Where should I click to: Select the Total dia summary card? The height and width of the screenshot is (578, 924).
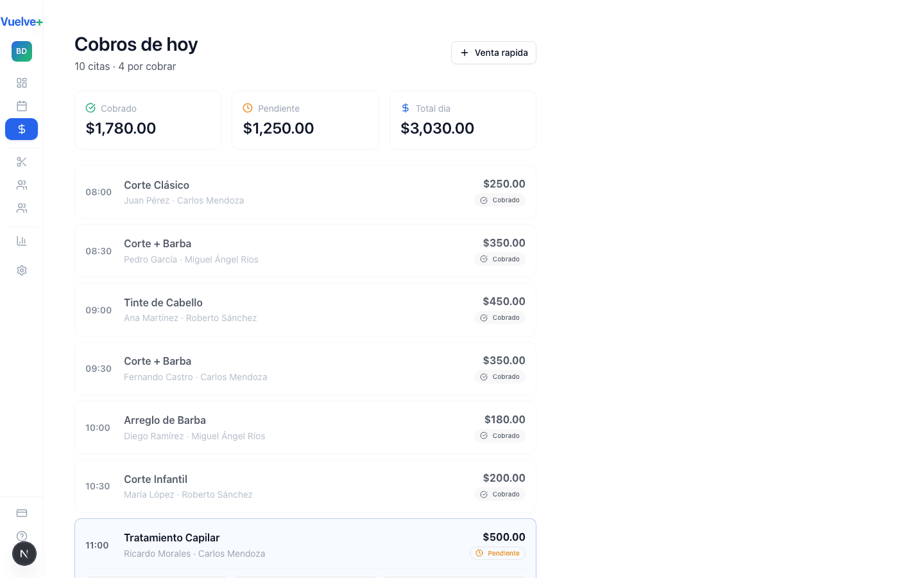point(462,120)
